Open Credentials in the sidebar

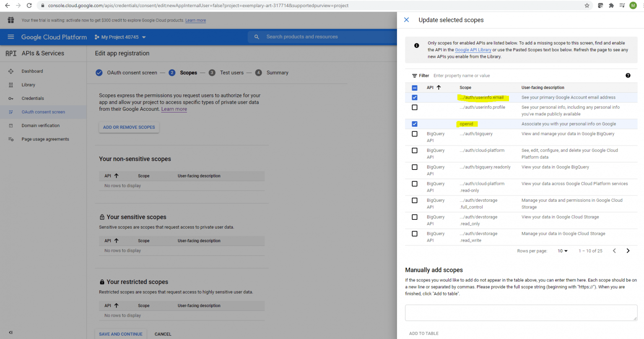point(33,98)
